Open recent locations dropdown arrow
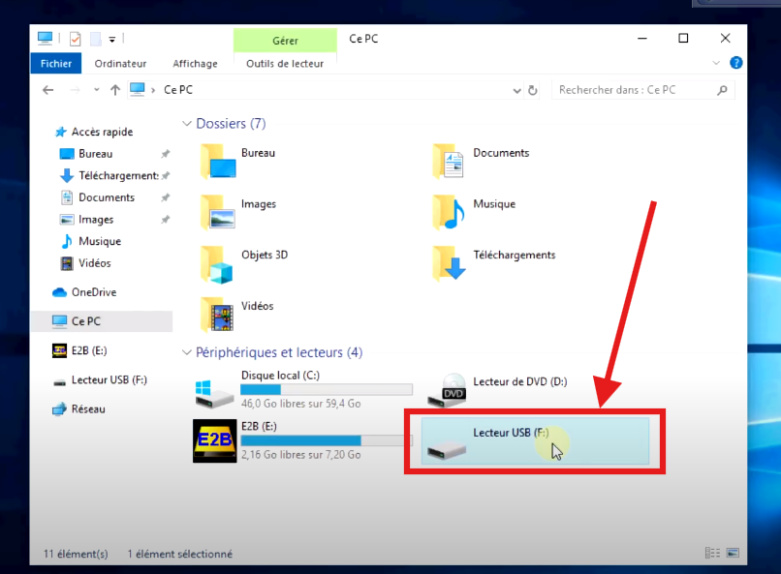781x574 pixels. 97,90
